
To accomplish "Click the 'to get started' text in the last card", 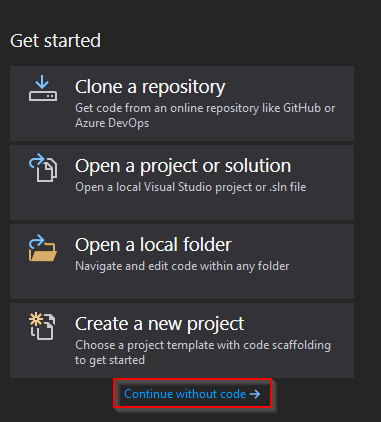I will click(110, 360).
